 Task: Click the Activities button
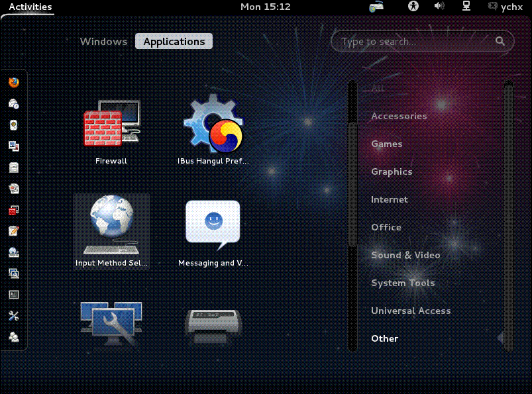click(30, 7)
